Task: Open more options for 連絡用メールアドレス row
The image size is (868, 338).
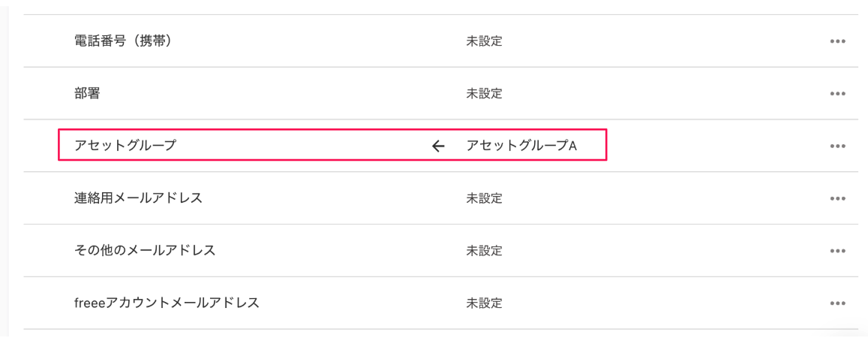Action: click(x=838, y=198)
